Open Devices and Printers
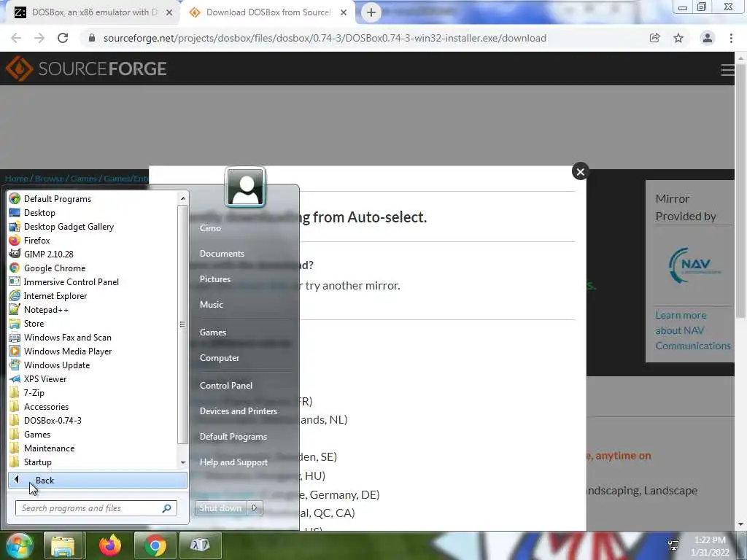 (239, 411)
